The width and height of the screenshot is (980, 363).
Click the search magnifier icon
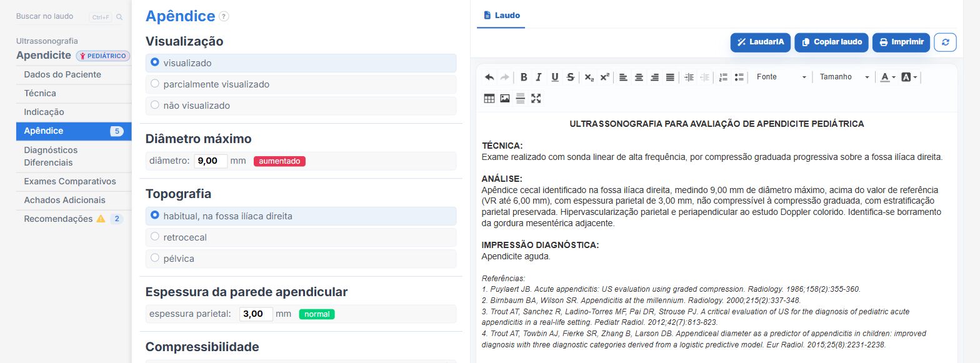click(119, 17)
